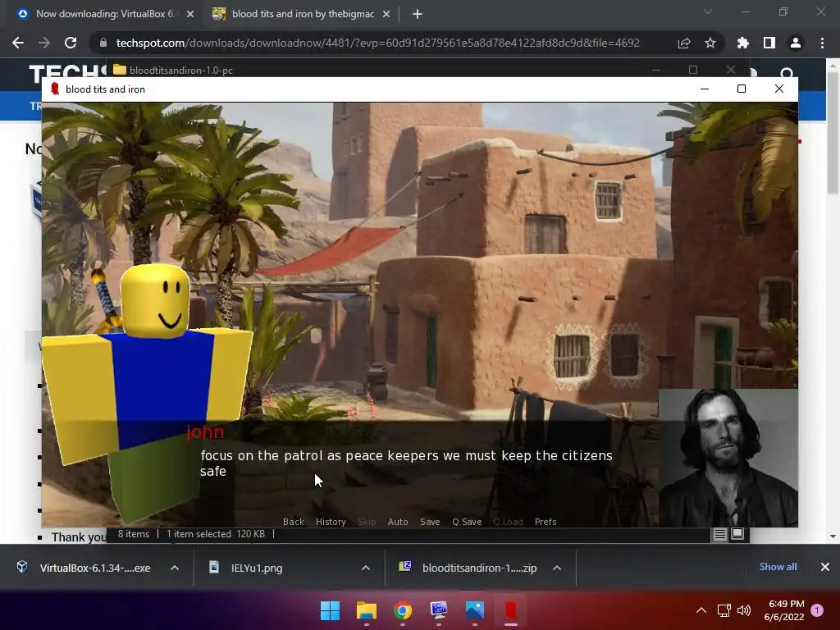This screenshot has width=840, height=630.
Task: Open game Prefs settings
Action: pos(546,522)
